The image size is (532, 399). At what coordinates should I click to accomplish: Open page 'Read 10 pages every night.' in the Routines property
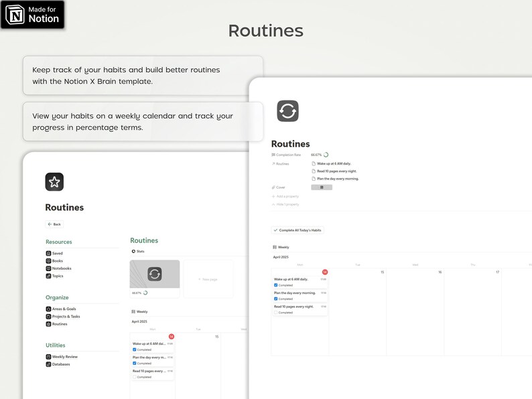[x=334, y=171]
